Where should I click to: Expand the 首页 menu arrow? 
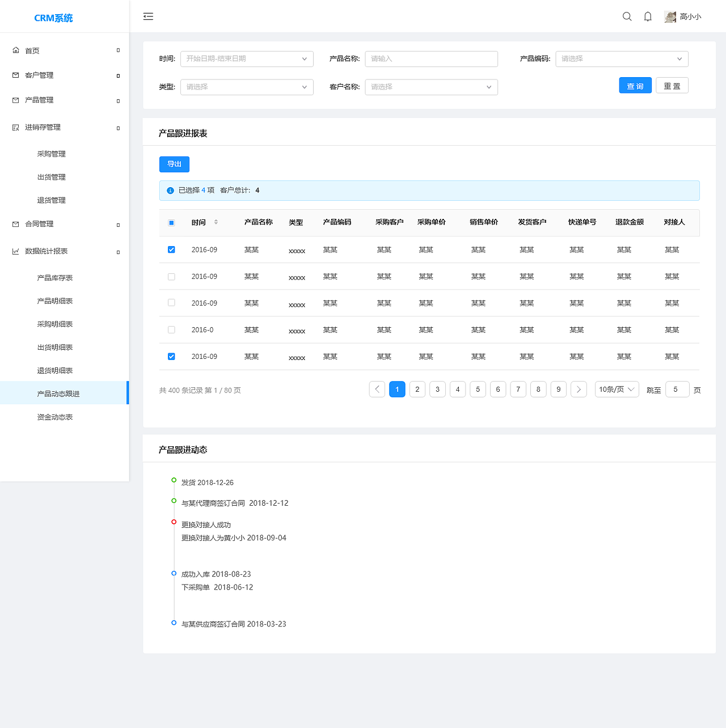click(x=118, y=50)
